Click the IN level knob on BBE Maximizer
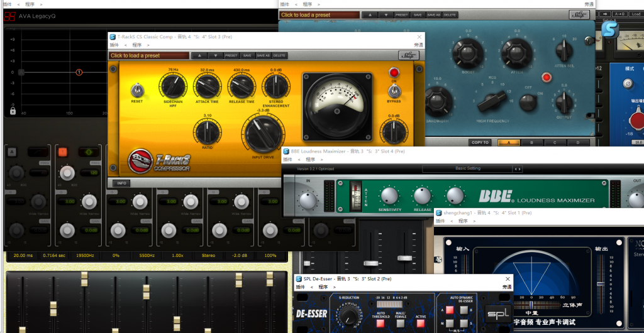644x333 pixels. [x=308, y=200]
